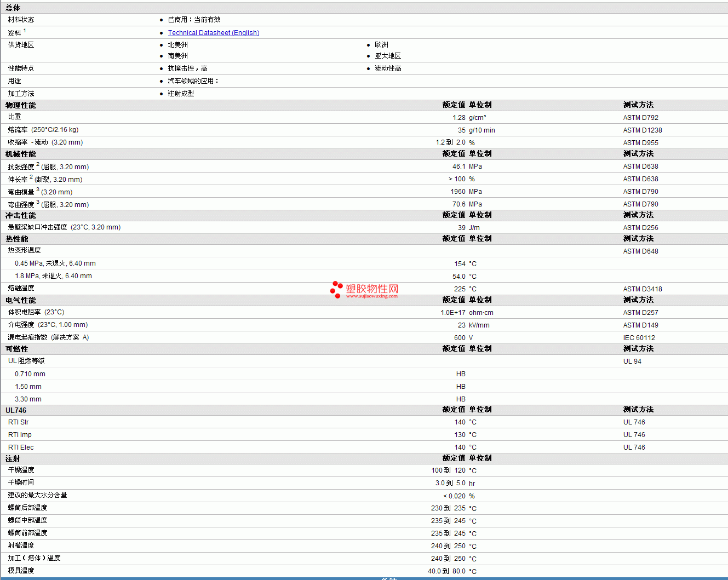Click the drying time value '3.0 到 5.0'
Image resolution: width=728 pixels, height=580 pixels.
[x=450, y=483]
